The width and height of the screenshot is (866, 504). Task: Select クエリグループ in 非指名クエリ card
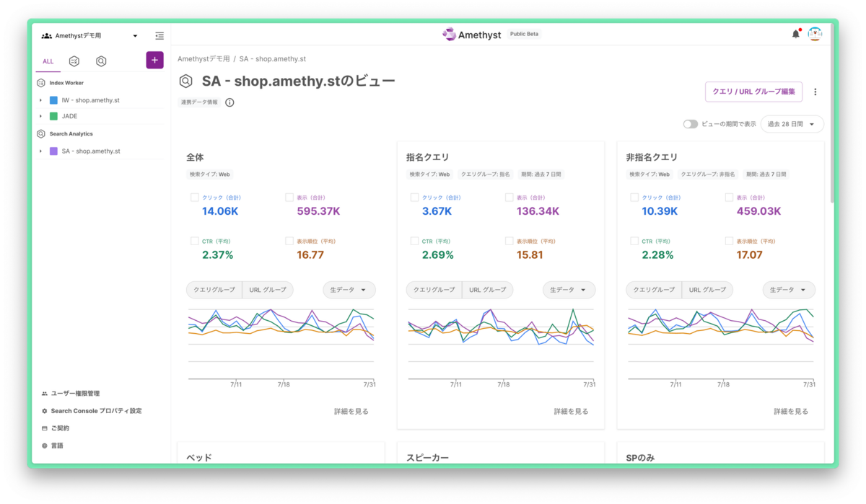click(655, 290)
